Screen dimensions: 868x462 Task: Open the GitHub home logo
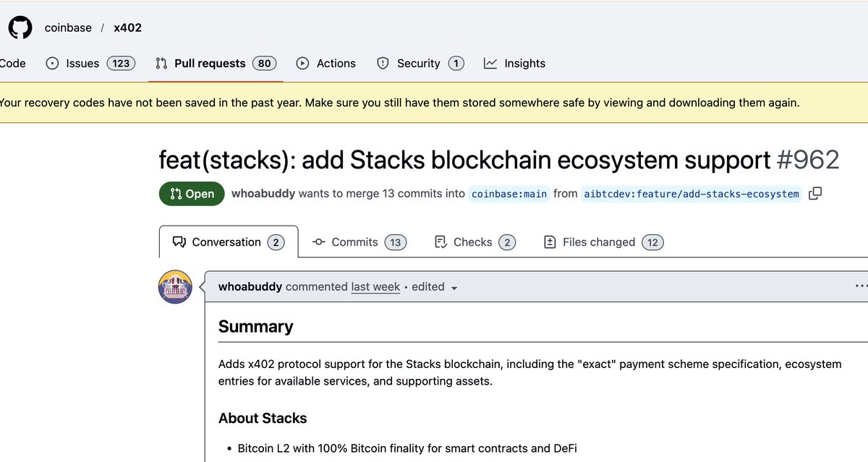point(20,27)
